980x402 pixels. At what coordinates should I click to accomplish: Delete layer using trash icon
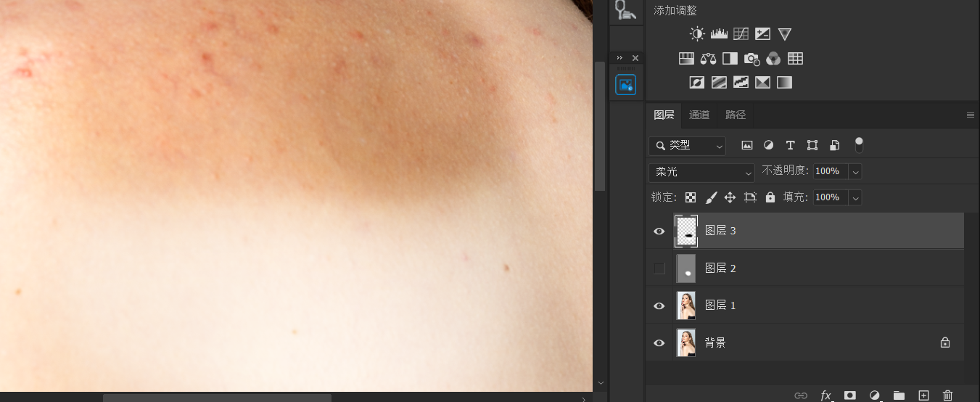[x=947, y=395]
